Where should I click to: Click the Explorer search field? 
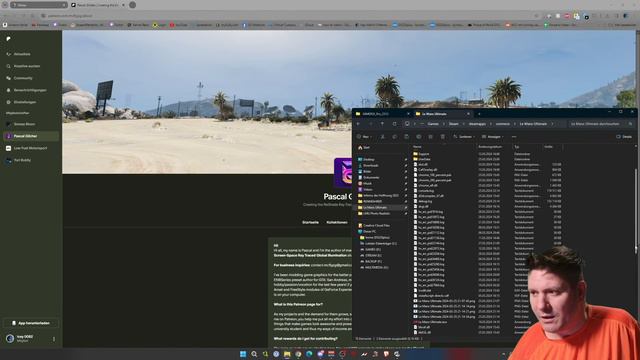(x=601, y=124)
